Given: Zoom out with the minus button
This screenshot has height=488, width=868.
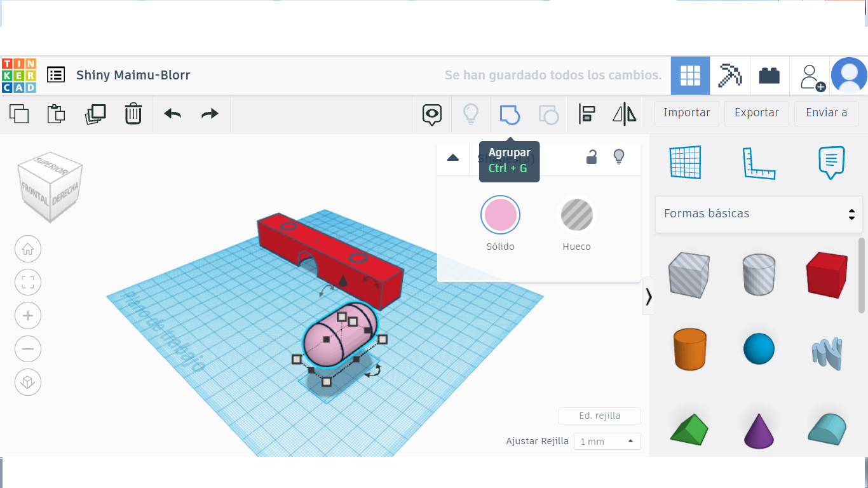Looking at the screenshot, I should [28, 349].
